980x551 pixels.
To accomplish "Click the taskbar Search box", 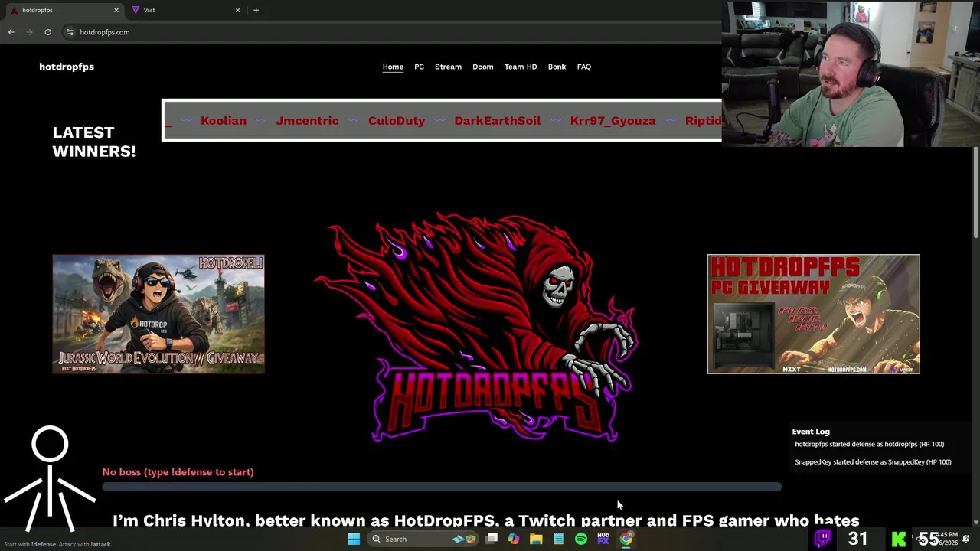I will [x=421, y=539].
